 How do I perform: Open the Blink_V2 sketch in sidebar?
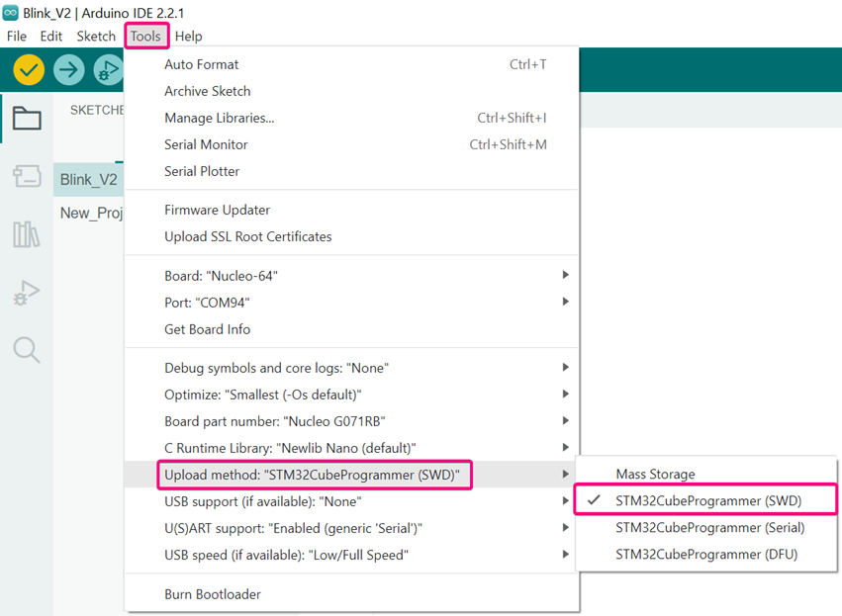point(88,180)
